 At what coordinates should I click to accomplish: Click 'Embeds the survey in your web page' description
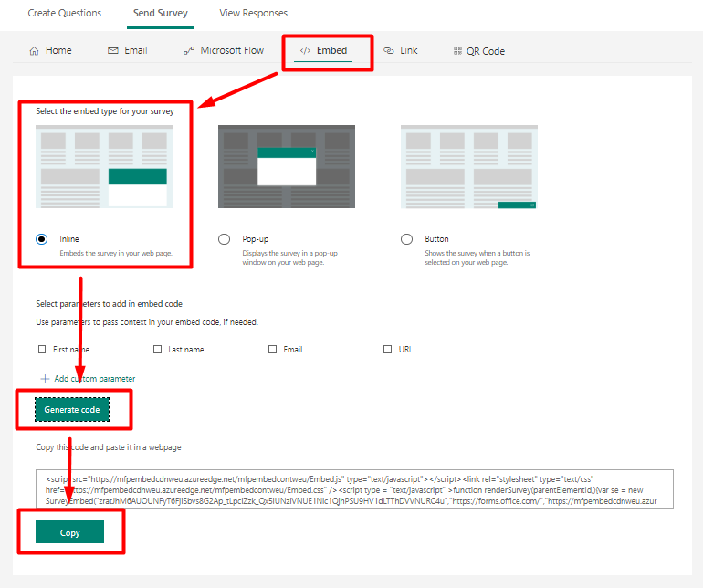(x=116, y=253)
